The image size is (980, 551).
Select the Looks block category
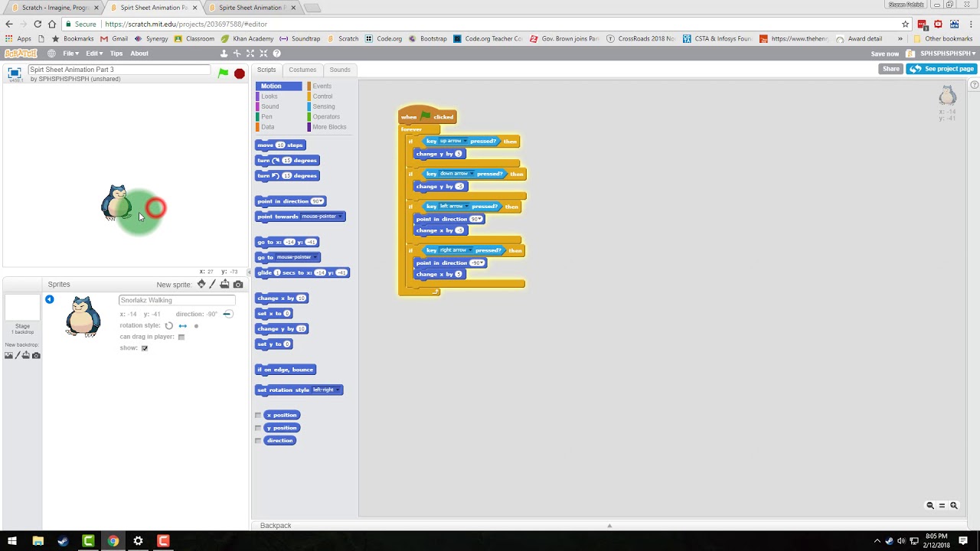click(x=269, y=96)
